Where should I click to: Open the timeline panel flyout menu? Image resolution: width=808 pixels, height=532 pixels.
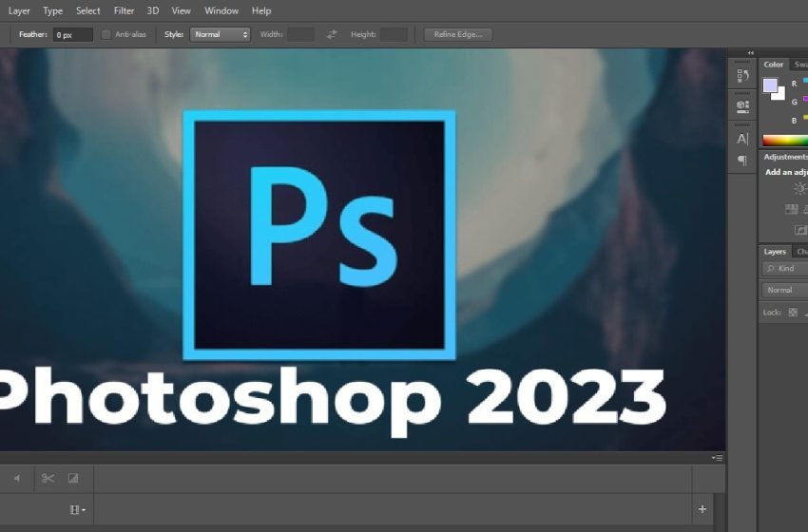pyautogui.click(x=717, y=458)
